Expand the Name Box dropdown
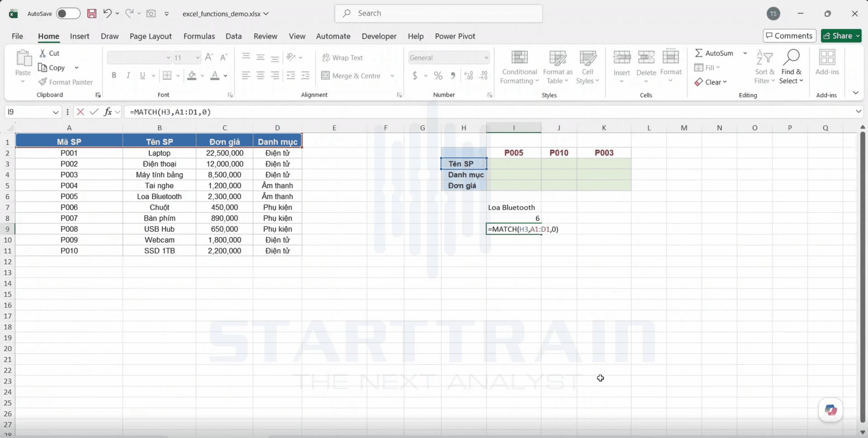The image size is (868, 438). click(56, 112)
